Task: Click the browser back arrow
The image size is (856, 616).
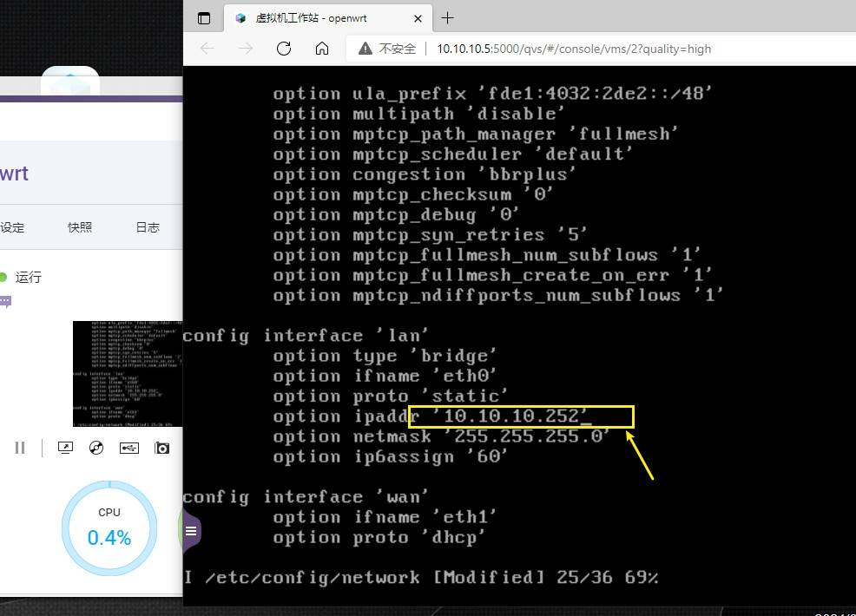Action: point(207,49)
